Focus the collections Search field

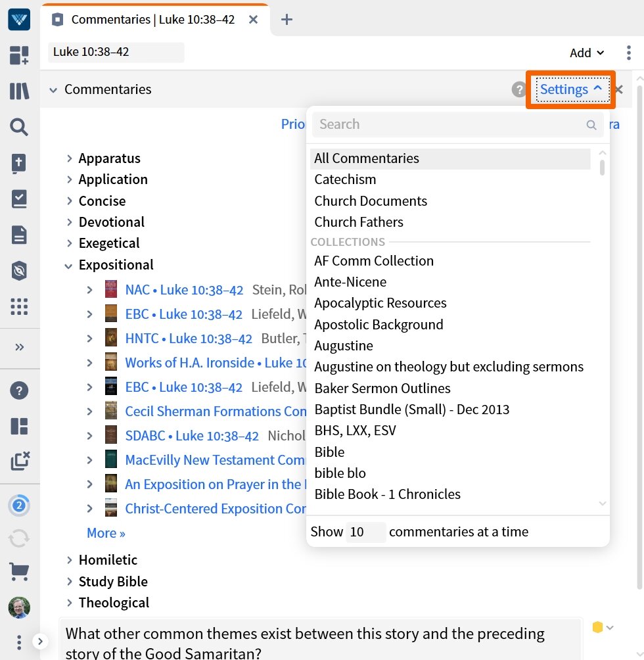[457, 125]
